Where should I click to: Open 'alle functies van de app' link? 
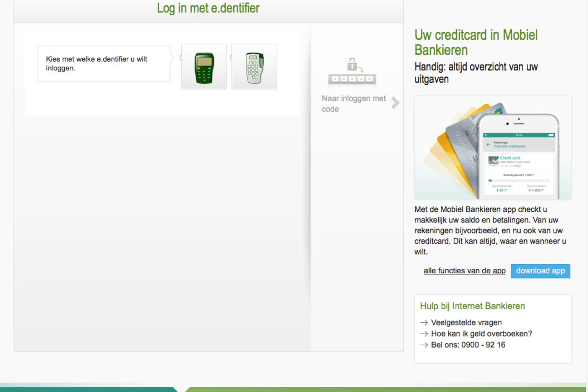(x=464, y=271)
